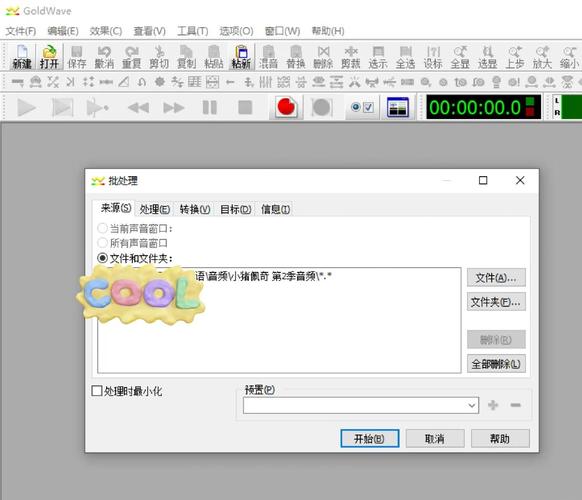This screenshot has height=500, width=582.
Task: Click the 剪裁 (Trim) toolbar icon
Action: [351, 56]
